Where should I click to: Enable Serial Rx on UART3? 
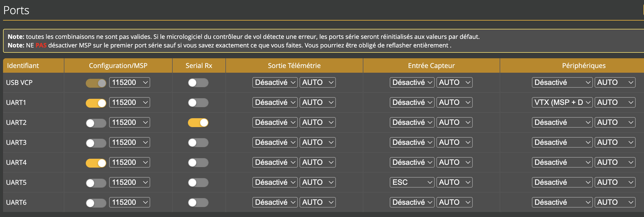198,143
